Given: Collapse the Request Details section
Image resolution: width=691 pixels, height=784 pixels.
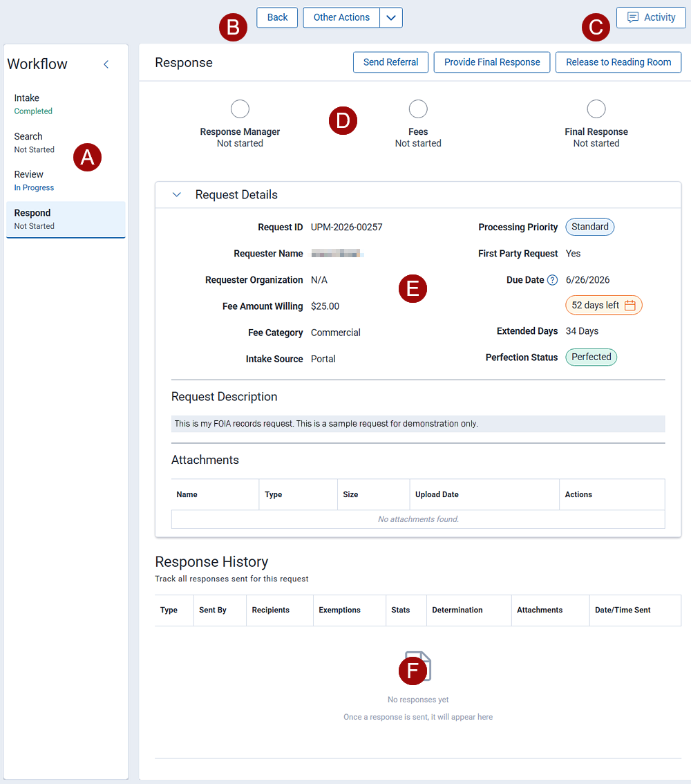Looking at the screenshot, I should click(x=177, y=195).
